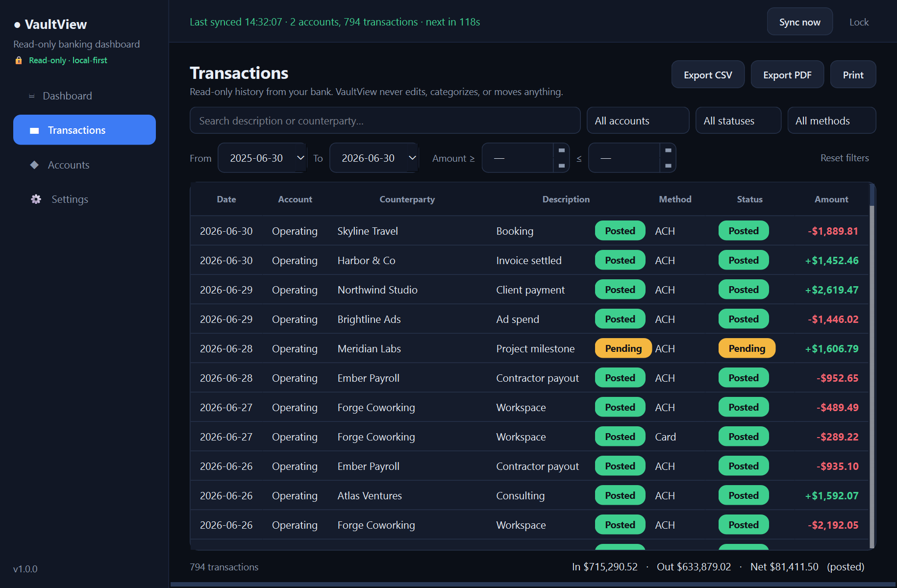The image size is (897, 588).
Task: Click the minimum amount input field
Action: 518,158
